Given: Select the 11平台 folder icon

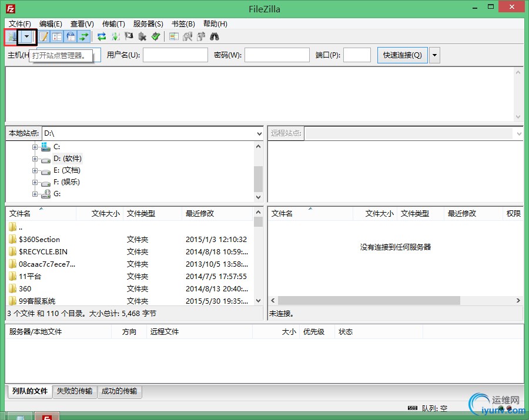Looking at the screenshot, I should click(12, 277).
